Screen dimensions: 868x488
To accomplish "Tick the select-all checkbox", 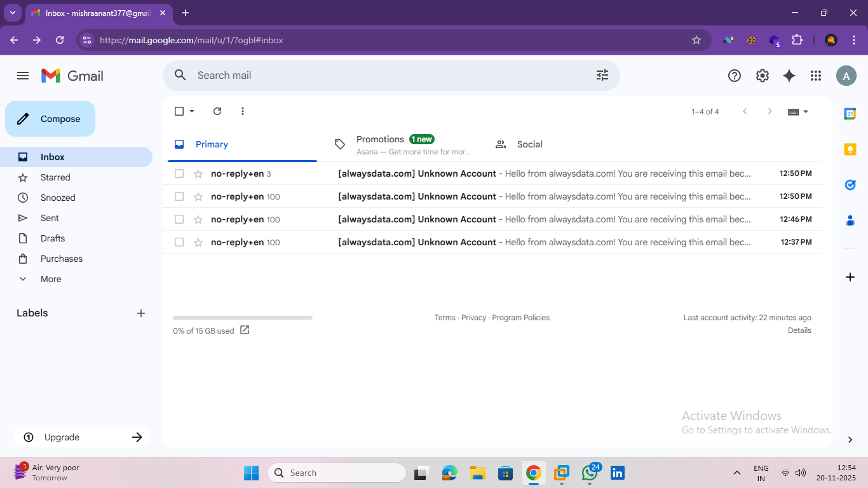I will (x=179, y=111).
